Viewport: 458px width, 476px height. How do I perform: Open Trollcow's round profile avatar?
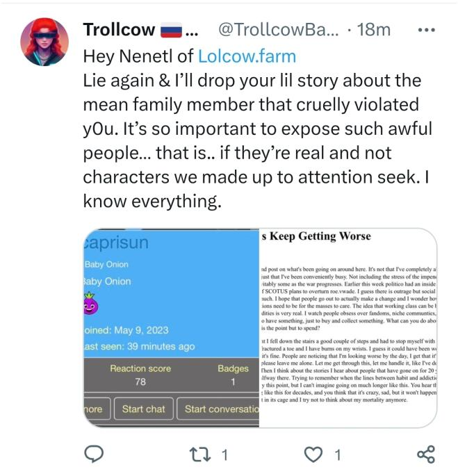[x=45, y=42]
